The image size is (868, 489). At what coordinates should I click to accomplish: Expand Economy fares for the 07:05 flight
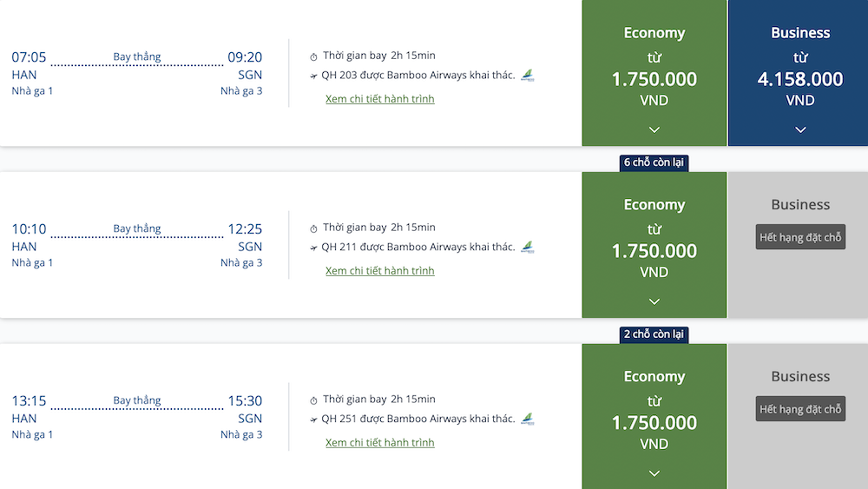[654, 129]
